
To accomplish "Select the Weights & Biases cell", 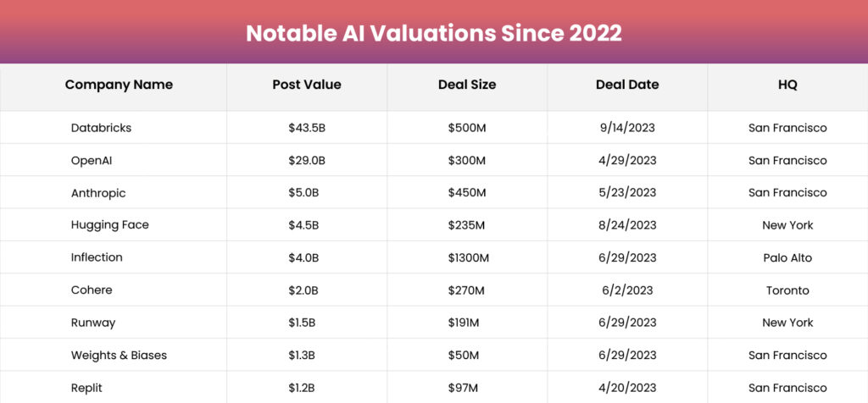I will pyautogui.click(x=119, y=356).
